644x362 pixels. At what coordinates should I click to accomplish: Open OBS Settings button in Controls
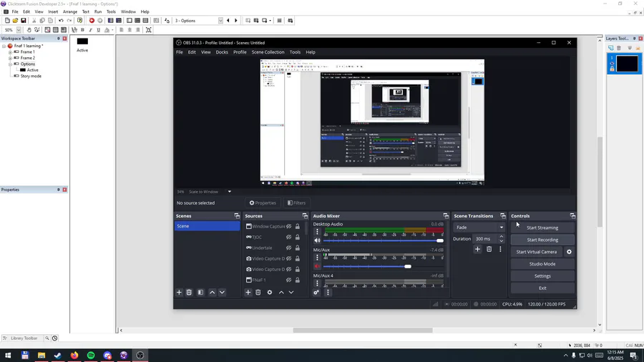coord(542,276)
